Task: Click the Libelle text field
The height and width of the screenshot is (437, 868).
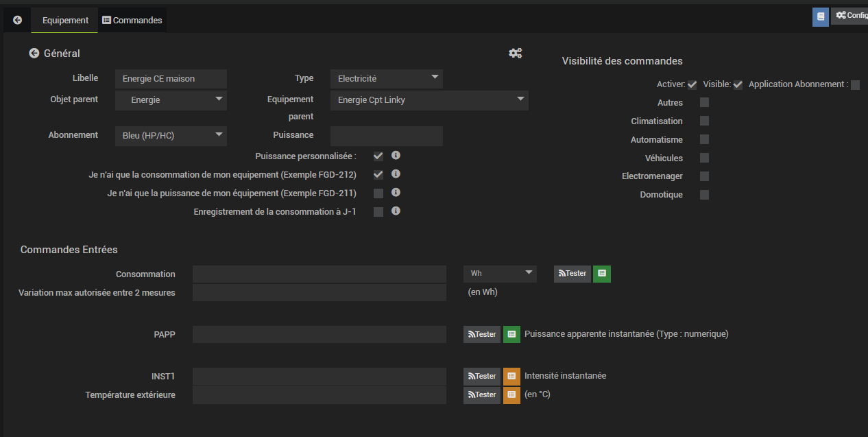Action: click(171, 79)
